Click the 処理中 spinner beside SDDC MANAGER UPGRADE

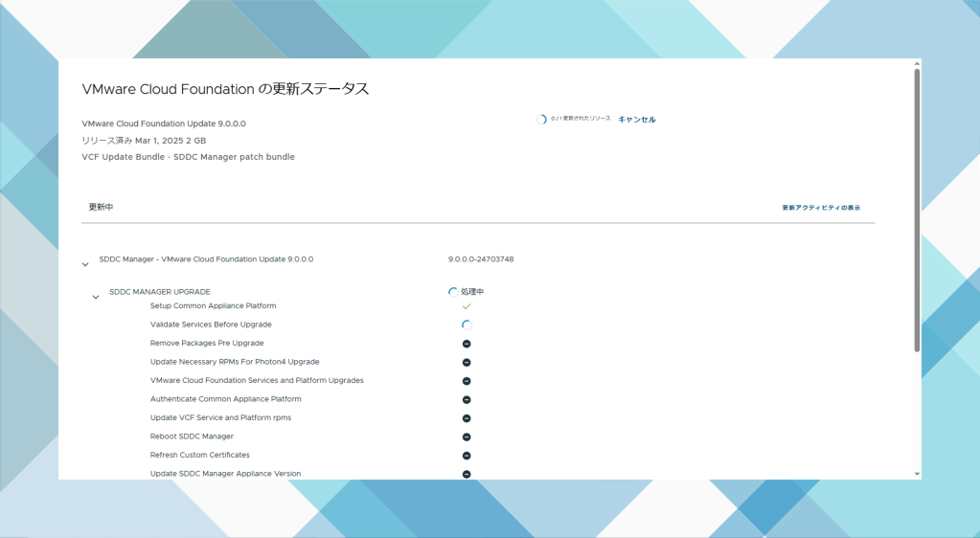(453, 292)
